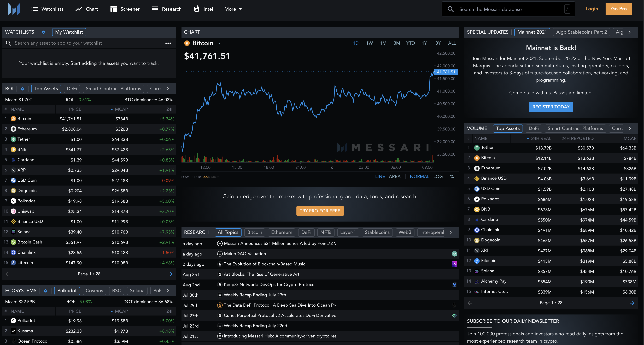Open Algo Stablecoins Part 2 tab

coord(581,32)
